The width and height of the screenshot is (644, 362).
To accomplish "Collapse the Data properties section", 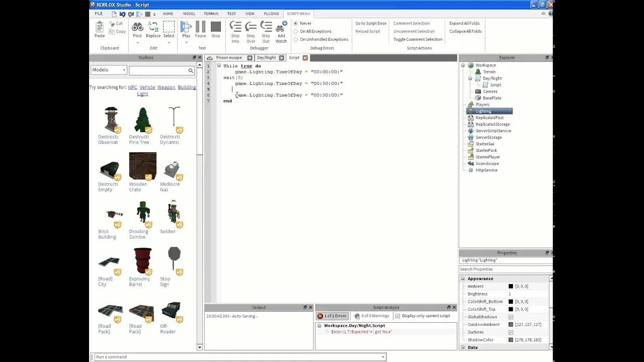I will (x=463, y=347).
